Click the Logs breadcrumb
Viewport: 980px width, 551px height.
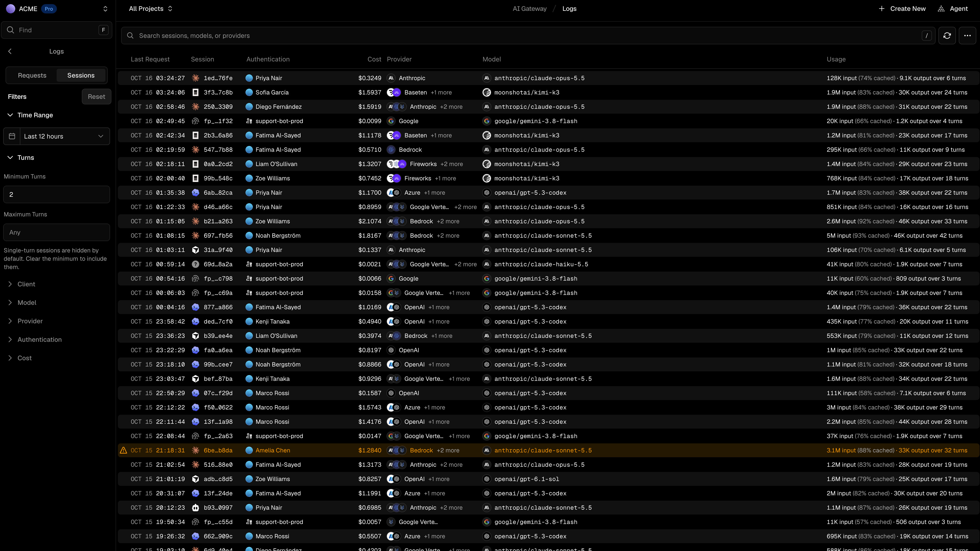pyautogui.click(x=570, y=9)
